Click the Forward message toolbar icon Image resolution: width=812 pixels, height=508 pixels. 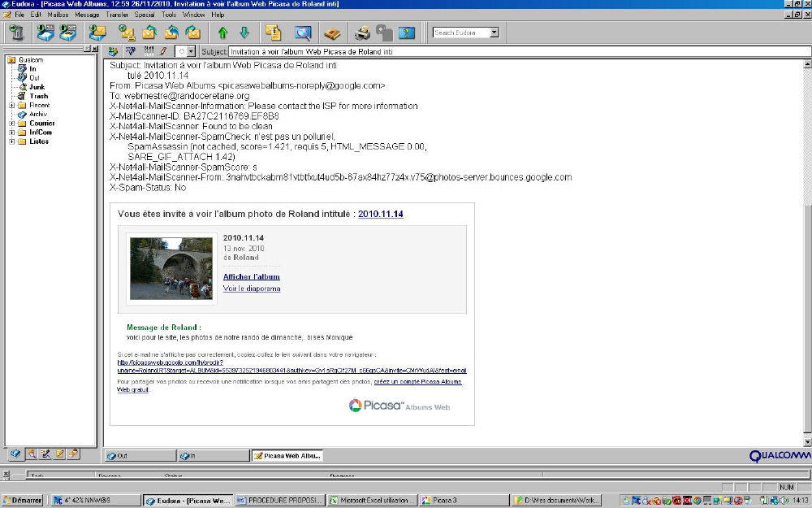click(x=193, y=33)
